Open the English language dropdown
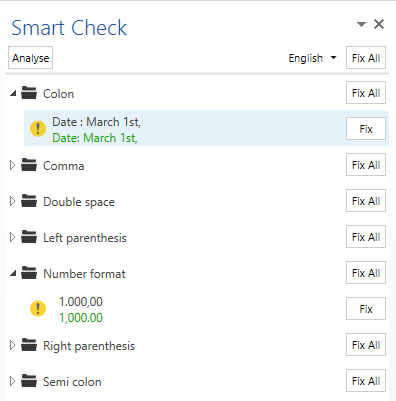This screenshot has height=401, width=396. tap(312, 58)
